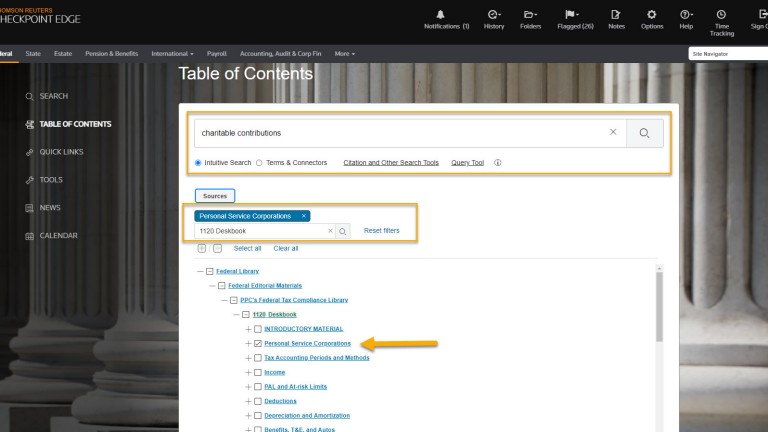Click the Time Tracking clock icon

click(721, 14)
